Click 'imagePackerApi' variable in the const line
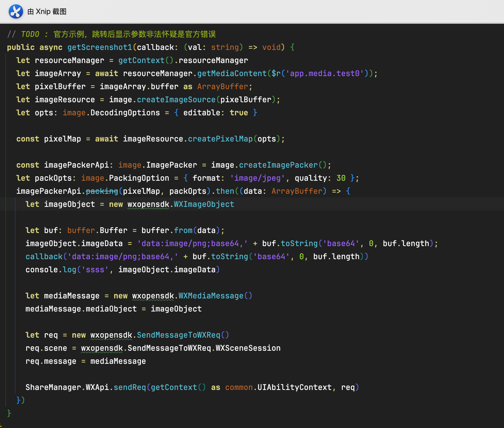 pos(76,165)
